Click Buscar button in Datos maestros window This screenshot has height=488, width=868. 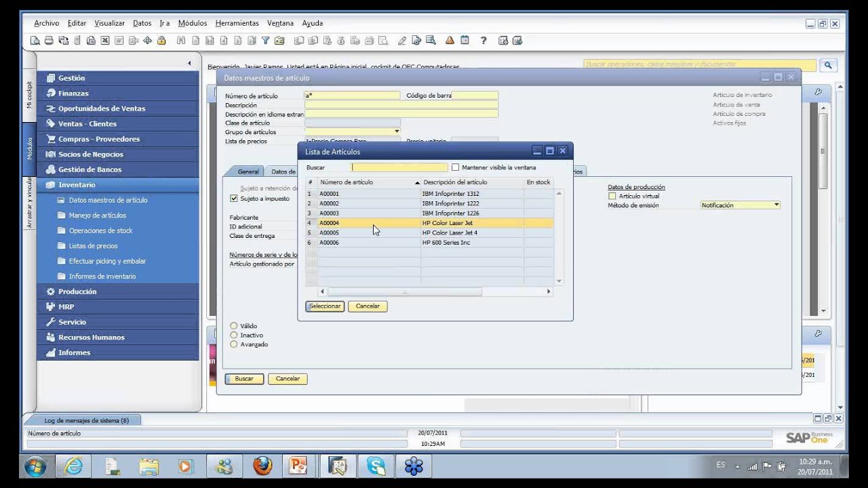[x=244, y=379]
